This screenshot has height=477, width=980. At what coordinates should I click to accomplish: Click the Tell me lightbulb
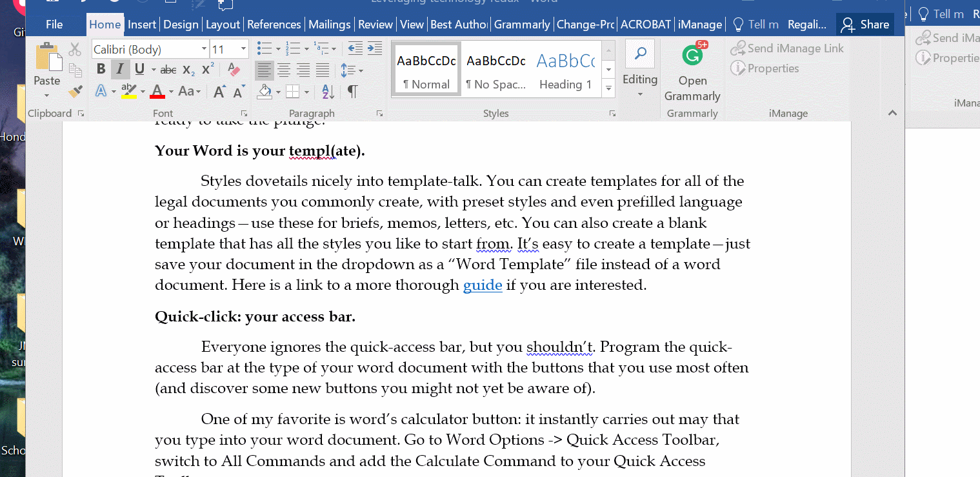739,25
